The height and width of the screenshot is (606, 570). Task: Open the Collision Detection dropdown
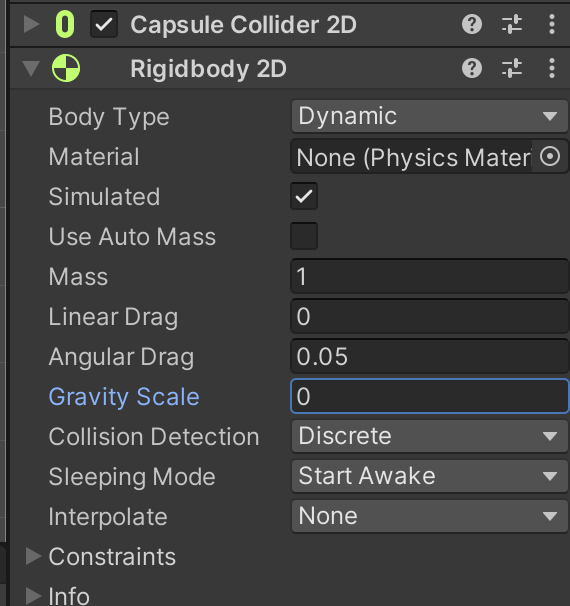pyautogui.click(x=429, y=436)
